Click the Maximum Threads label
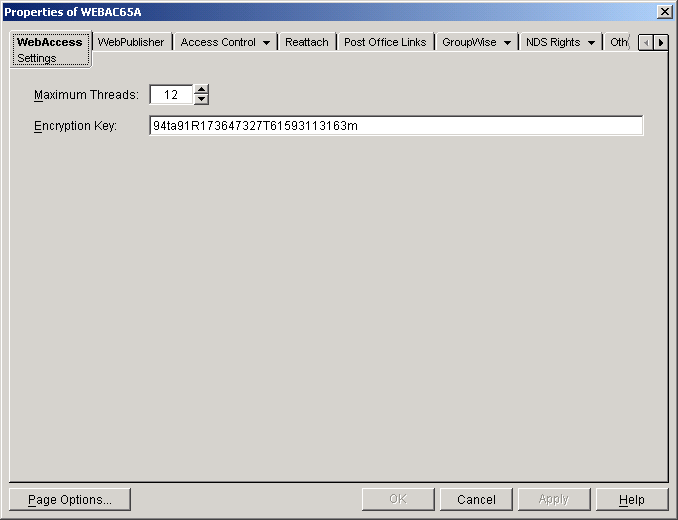This screenshot has width=678, height=520. [x=86, y=95]
